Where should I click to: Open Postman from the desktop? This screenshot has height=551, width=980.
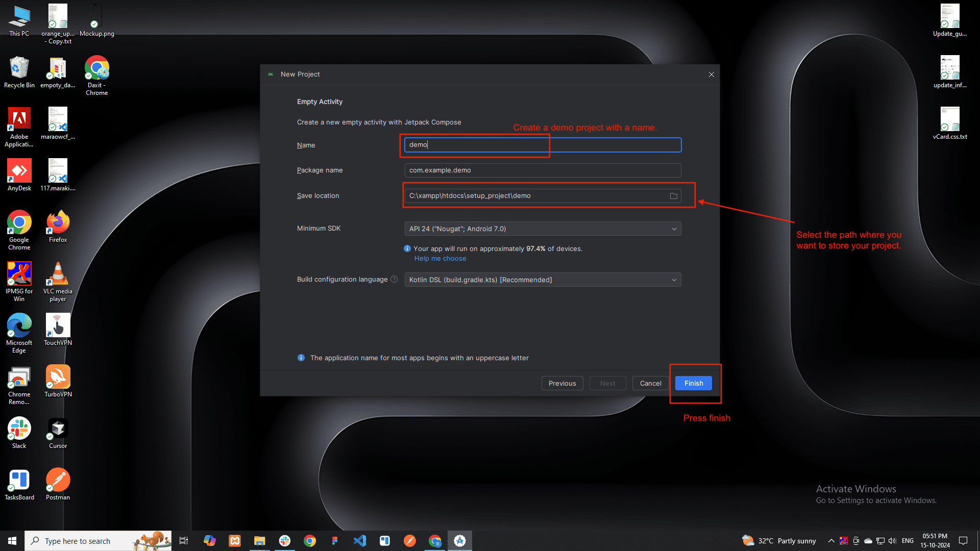(57, 480)
